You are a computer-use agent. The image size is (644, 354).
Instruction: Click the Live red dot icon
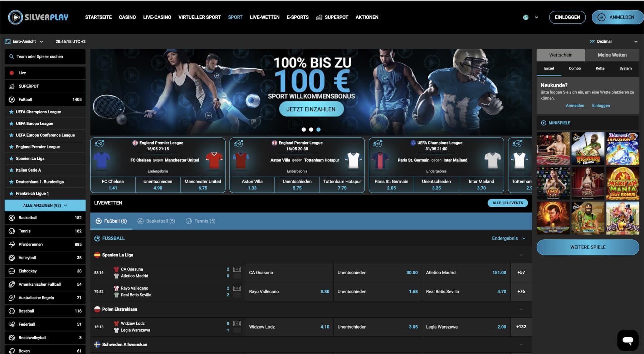(12, 73)
